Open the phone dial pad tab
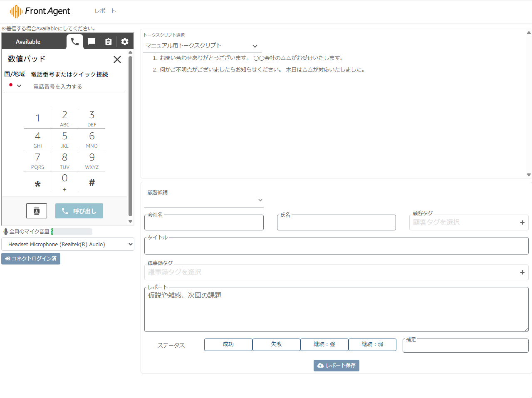Viewport: 532px width, 398px height. coord(75,42)
